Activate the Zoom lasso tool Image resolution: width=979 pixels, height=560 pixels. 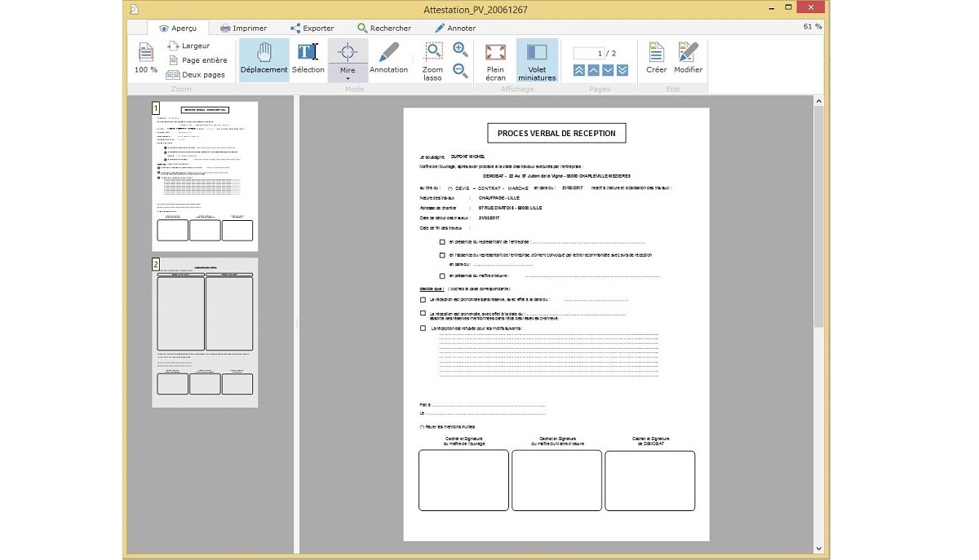(433, 61)
